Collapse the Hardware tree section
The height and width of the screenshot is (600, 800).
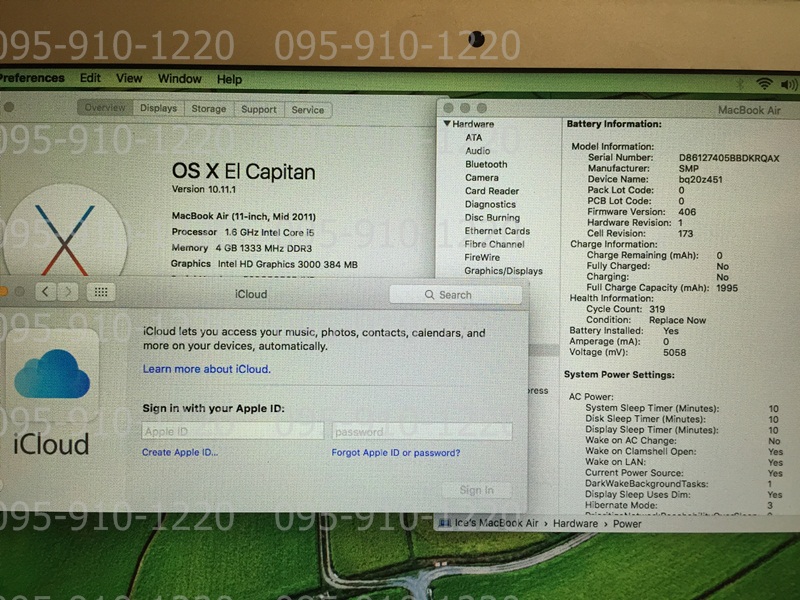[x=447, y=123]
